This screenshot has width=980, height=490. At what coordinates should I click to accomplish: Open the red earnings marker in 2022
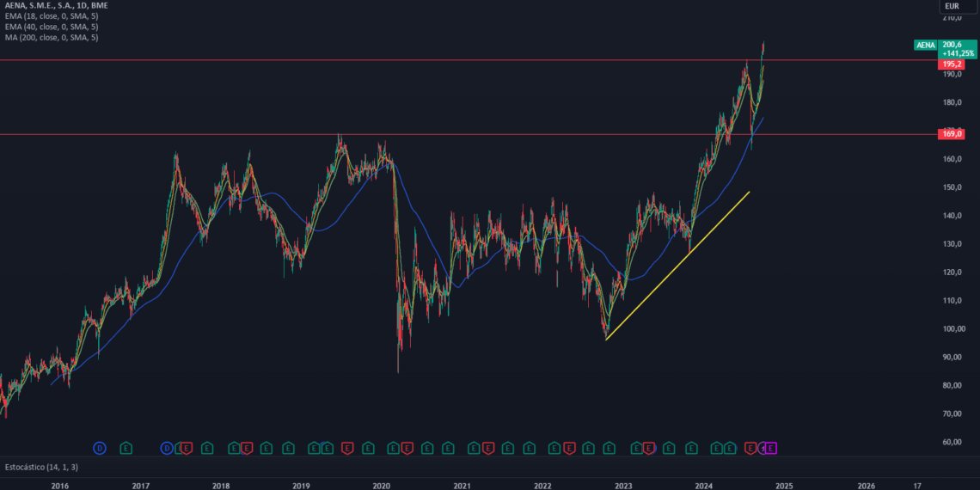pyautogui.click(x=569, y=448)
